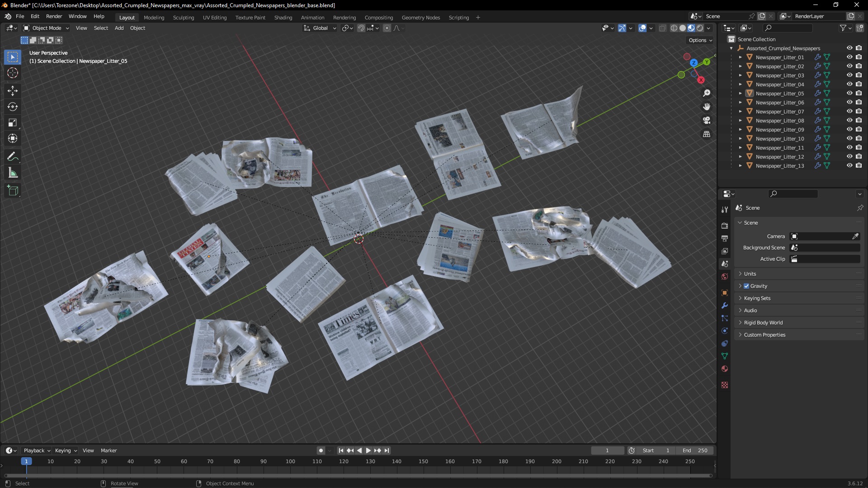The height and width of the screenshot is (488, 868).
Task: Open Render properties tab icon
Action: (725, 225)
